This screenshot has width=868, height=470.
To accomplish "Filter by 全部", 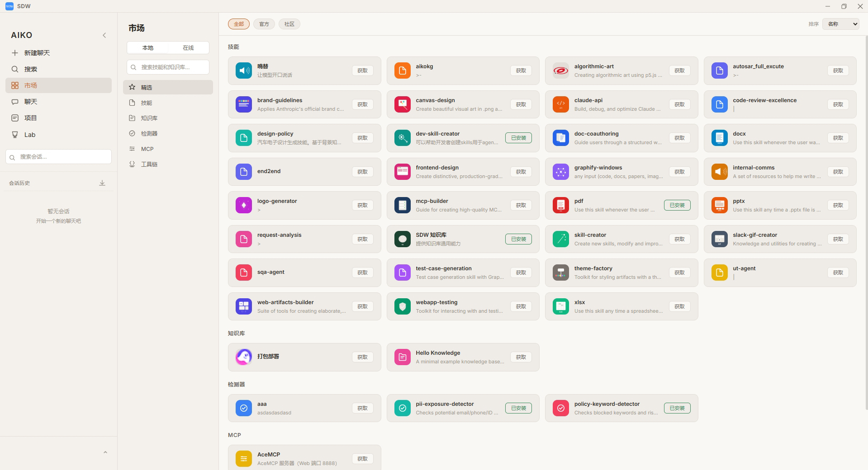I will pos(239,24).
